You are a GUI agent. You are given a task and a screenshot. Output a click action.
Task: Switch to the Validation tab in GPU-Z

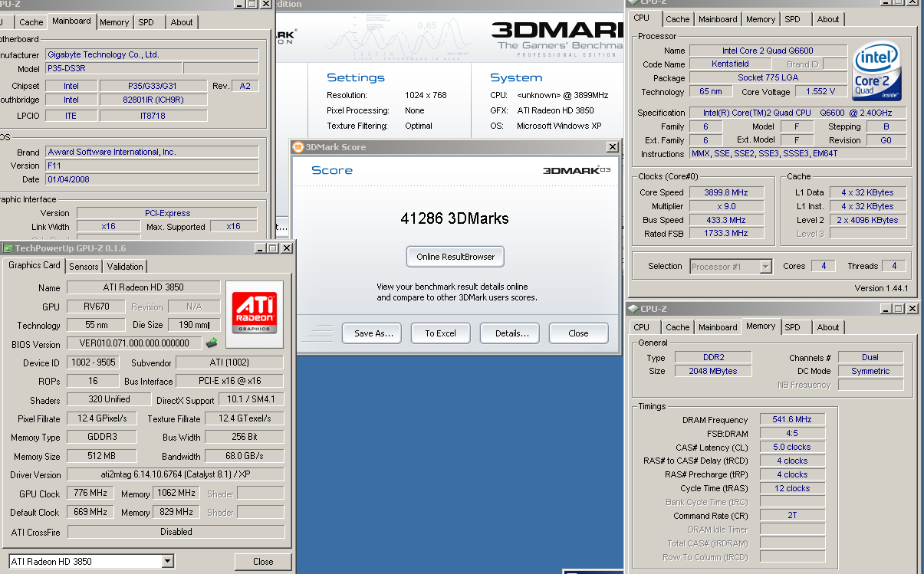click(x=125, y=266)
